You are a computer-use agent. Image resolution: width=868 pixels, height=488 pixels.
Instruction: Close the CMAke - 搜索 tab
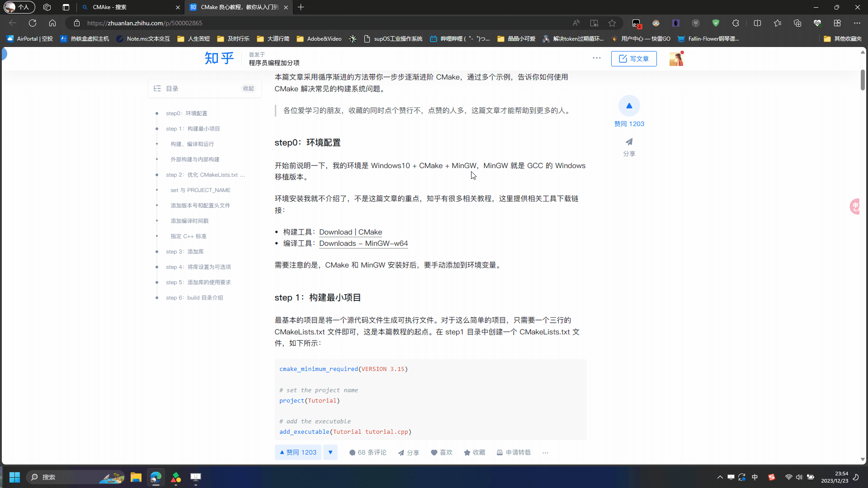[x=178, y=7]
